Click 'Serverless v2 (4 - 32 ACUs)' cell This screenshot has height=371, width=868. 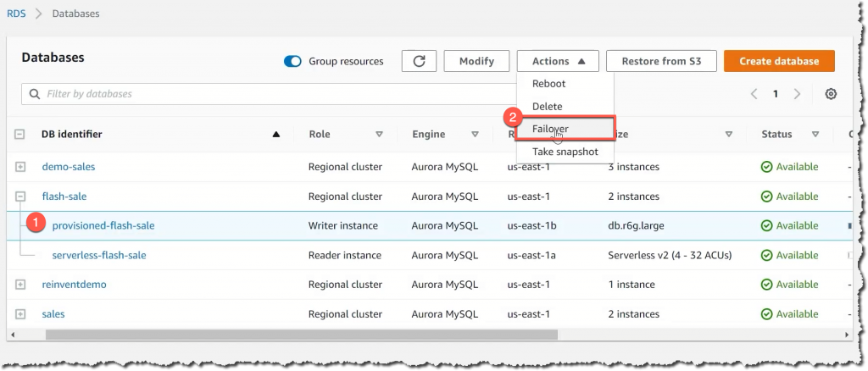click(670, 256)
